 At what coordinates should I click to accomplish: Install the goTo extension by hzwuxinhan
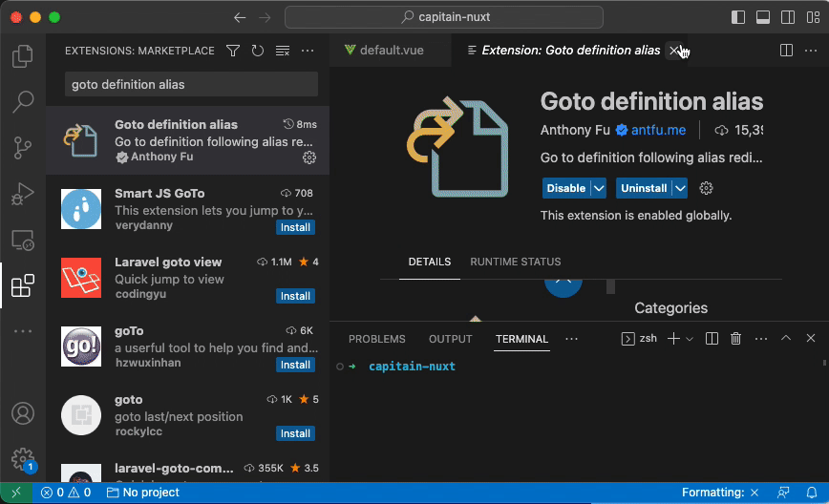(295, 365)
